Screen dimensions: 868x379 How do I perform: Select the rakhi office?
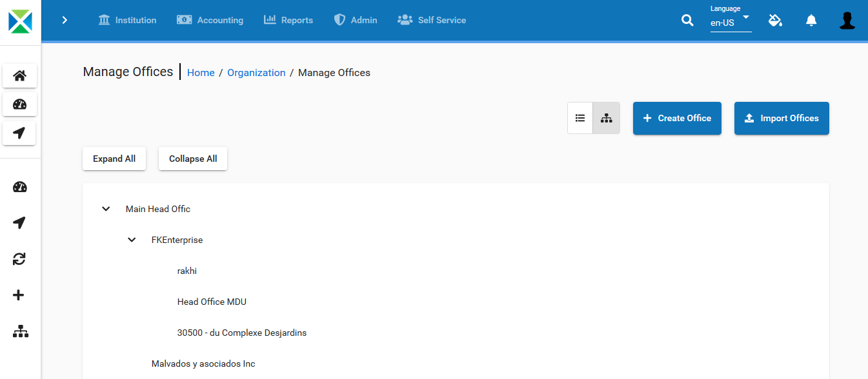tap(187, 271)
